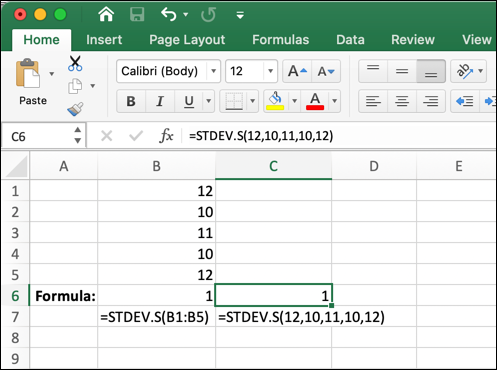
Task: Click the text Orientation icon
Action: click(x=464, y=71)
